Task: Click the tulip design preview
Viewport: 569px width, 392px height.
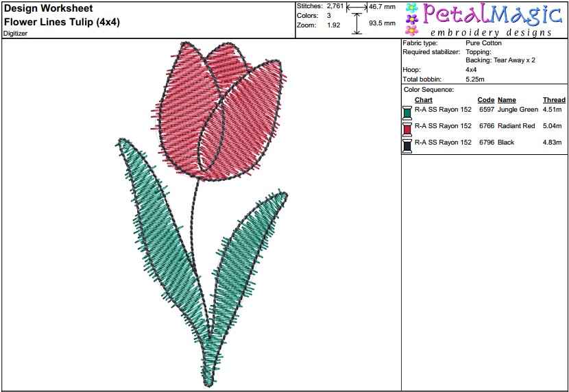Action: (x=202, y=214)
